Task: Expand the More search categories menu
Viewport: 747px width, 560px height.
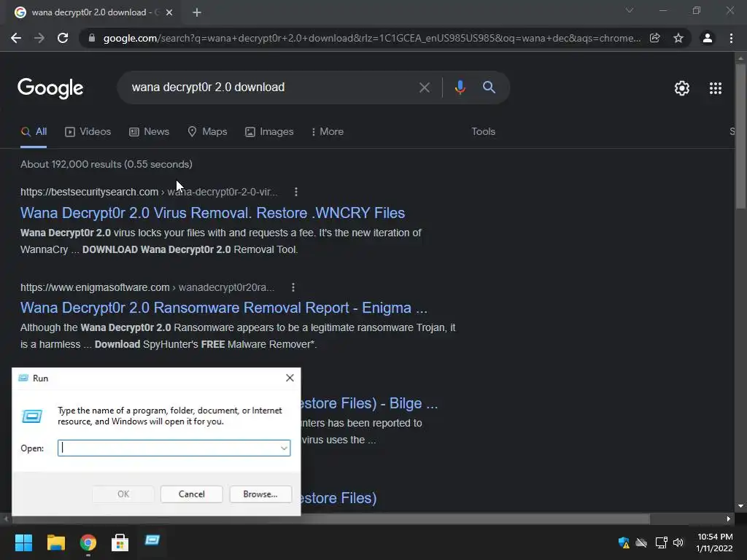Action: pos(328,132)
